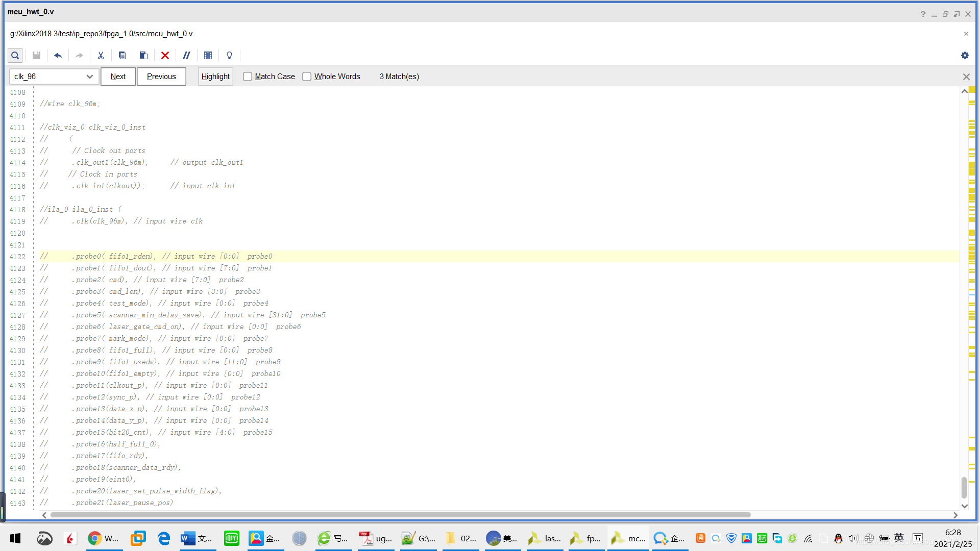Click the Next match button
Screen dimensions: 980x551
coord(118,77)
